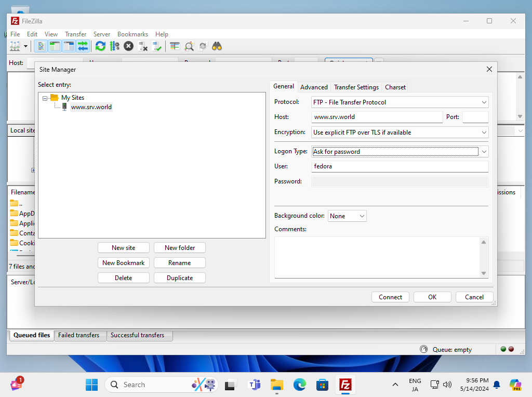Click the New site button
Image resolution: width=532 pixels, height=397 pixels.
(124, 248)
